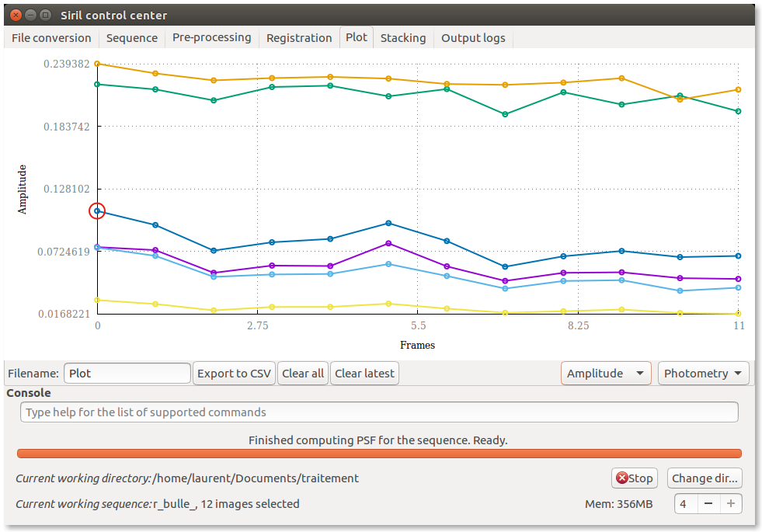Click Export to CSV button
Viewport: 762px width, 532px height.
point(234,374)
